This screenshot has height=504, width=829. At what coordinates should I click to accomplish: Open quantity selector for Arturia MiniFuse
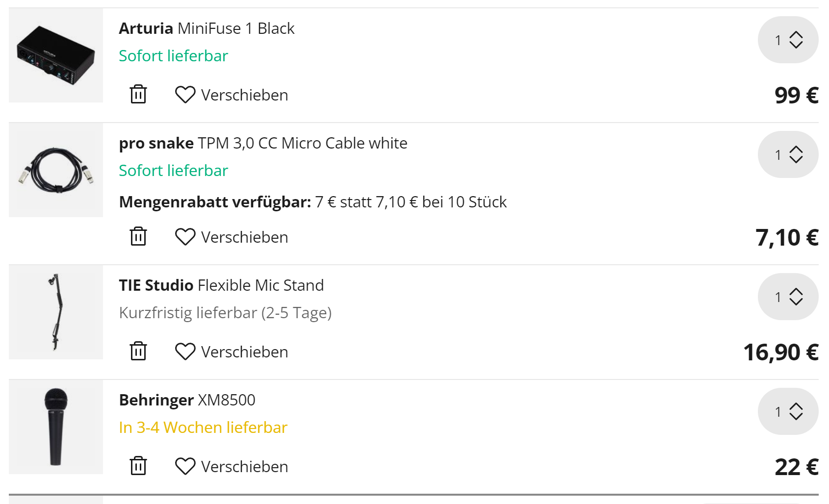[788, 40]
